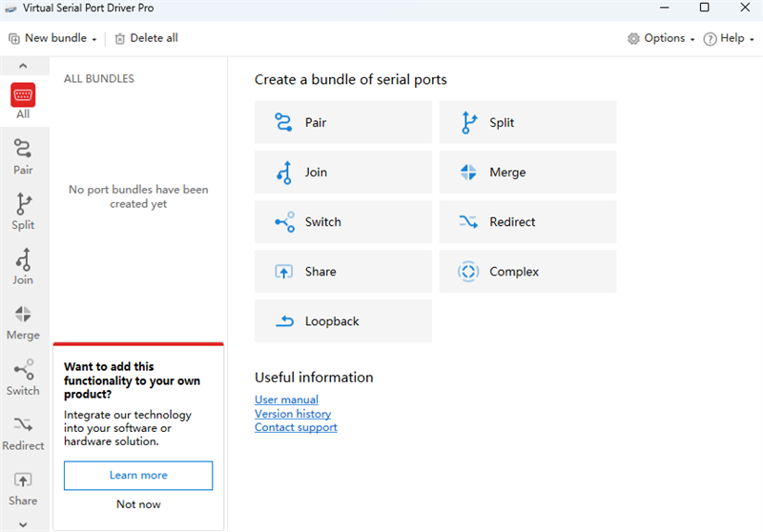Click the Learn more button

(138, 475)
